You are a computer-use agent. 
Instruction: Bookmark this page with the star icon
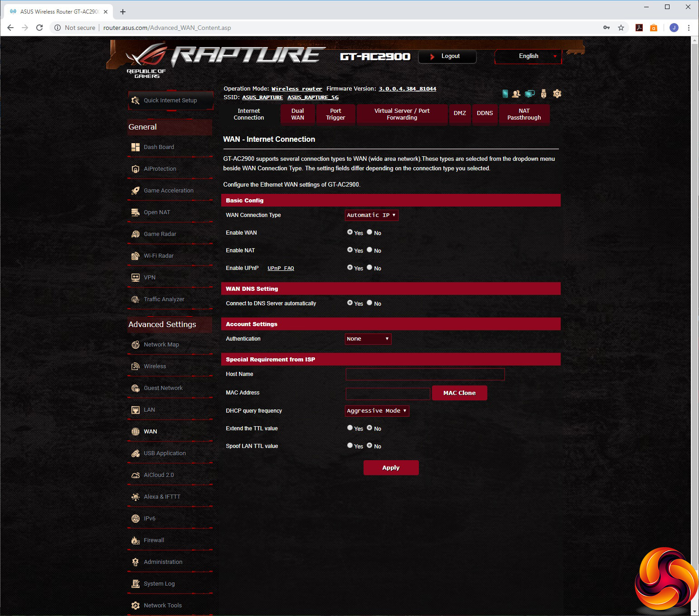click(x=621, y=28)
